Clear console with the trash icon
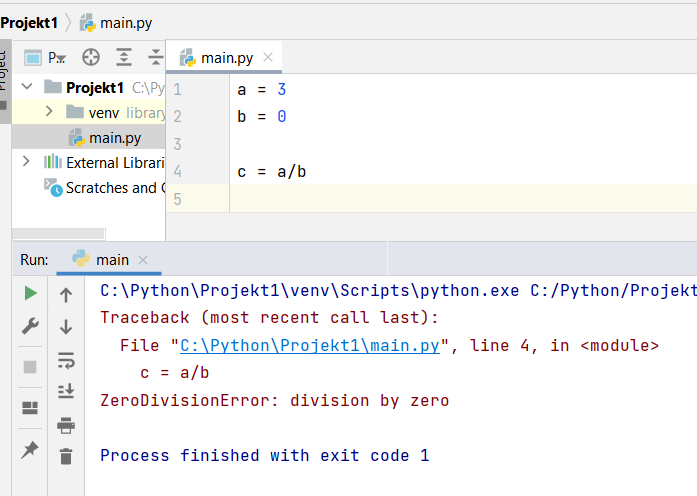697x496 pixels. pos(66,457)
